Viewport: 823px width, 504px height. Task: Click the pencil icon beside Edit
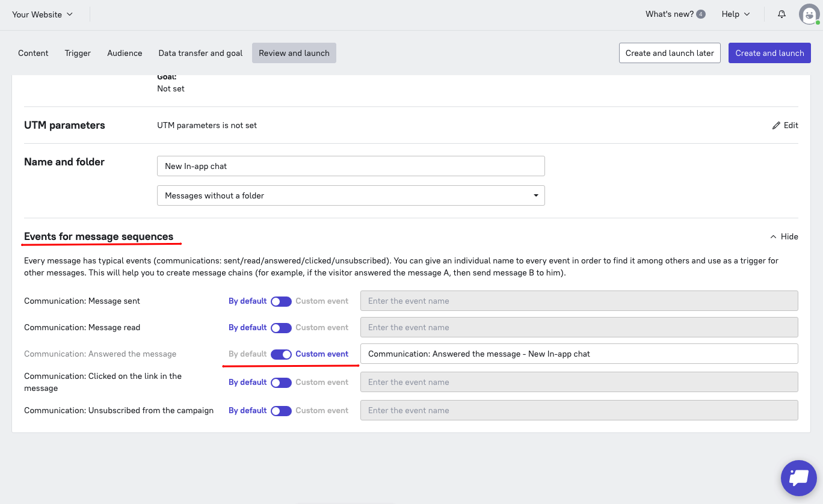pos(776,126)
